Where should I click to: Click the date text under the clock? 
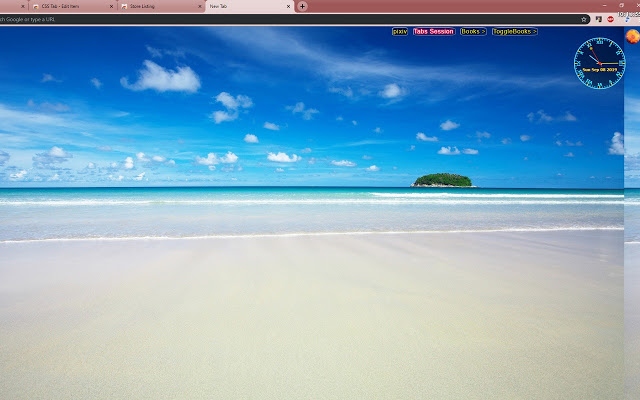[x=599, y=70]
